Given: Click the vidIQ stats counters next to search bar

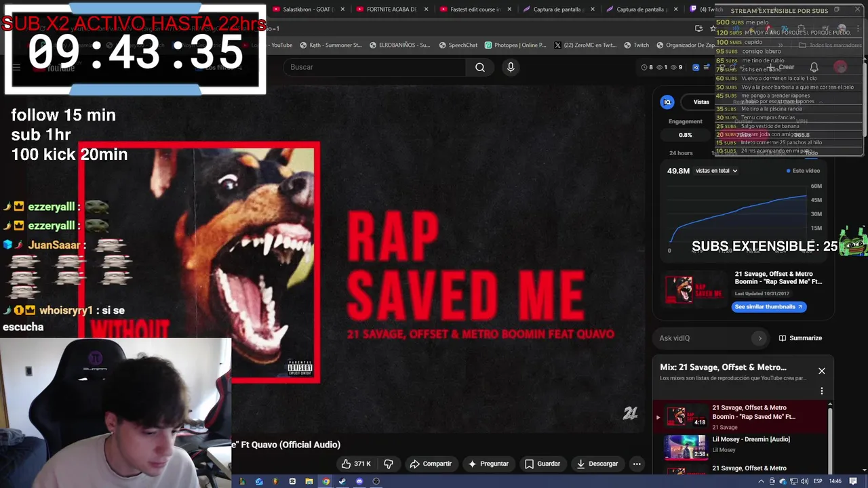Looking at the screenshot, I should click(663, 67).
